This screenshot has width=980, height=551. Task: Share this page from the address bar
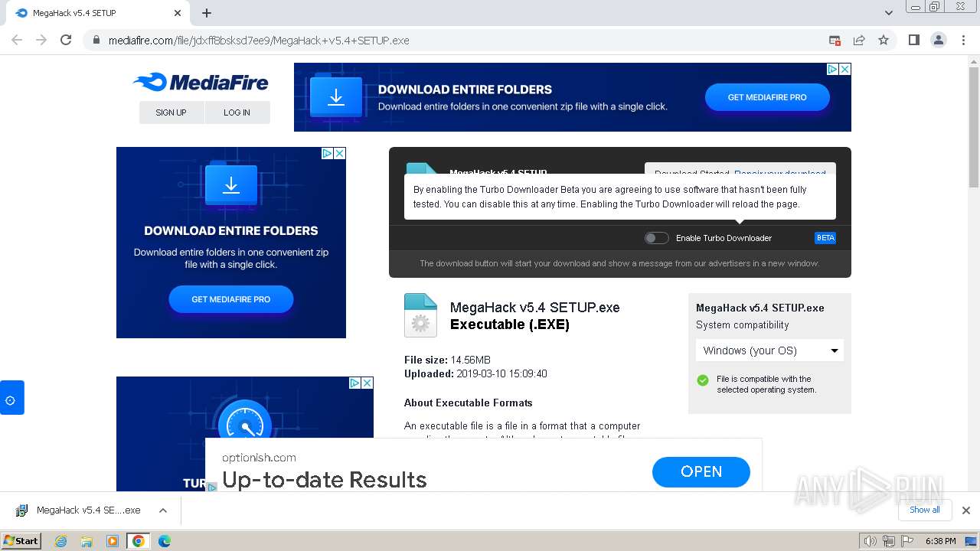pos(859,40)
